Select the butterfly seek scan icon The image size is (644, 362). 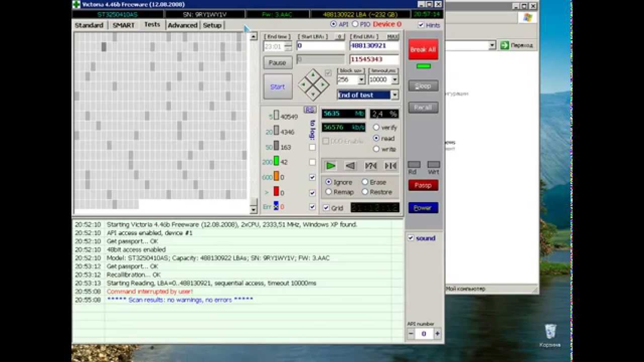coord(390,165)
